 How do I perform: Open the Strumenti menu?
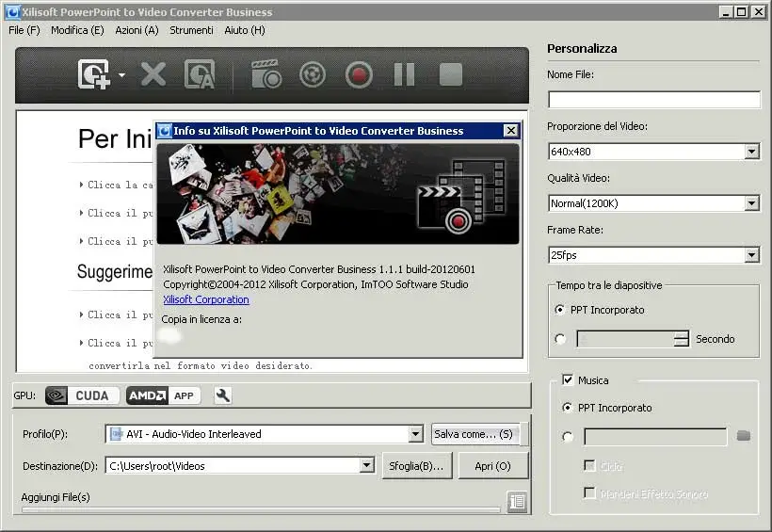click(191, 30)
